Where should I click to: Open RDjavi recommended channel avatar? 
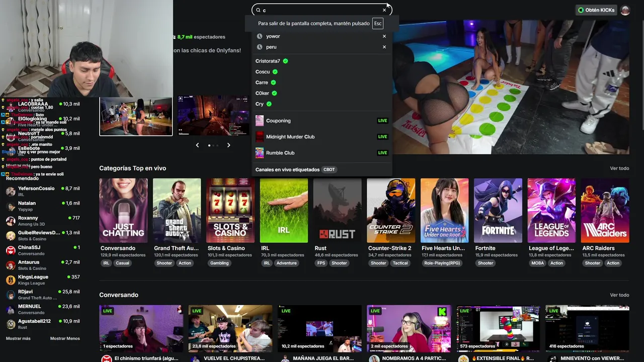pyautogui.click(x=11, y=295)
